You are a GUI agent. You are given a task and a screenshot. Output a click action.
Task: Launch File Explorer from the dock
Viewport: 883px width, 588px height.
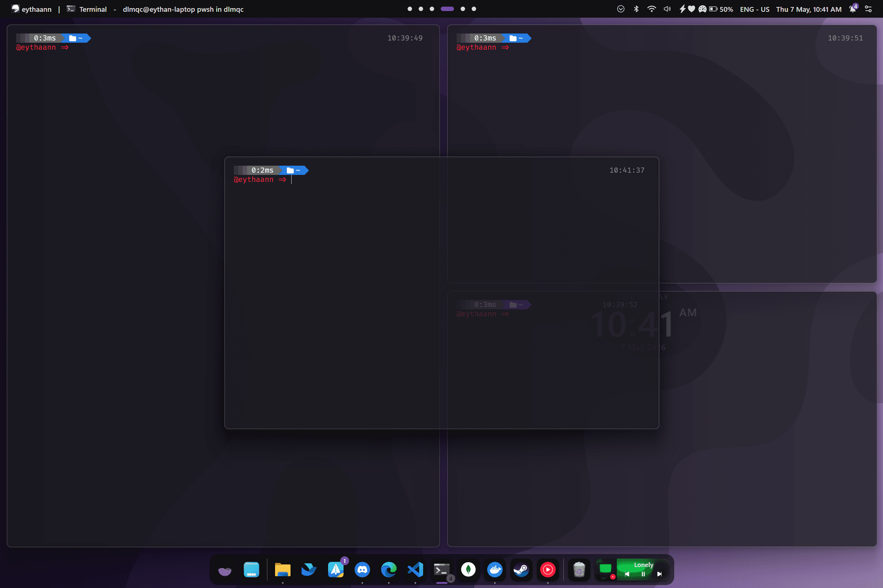click(282, 570)
